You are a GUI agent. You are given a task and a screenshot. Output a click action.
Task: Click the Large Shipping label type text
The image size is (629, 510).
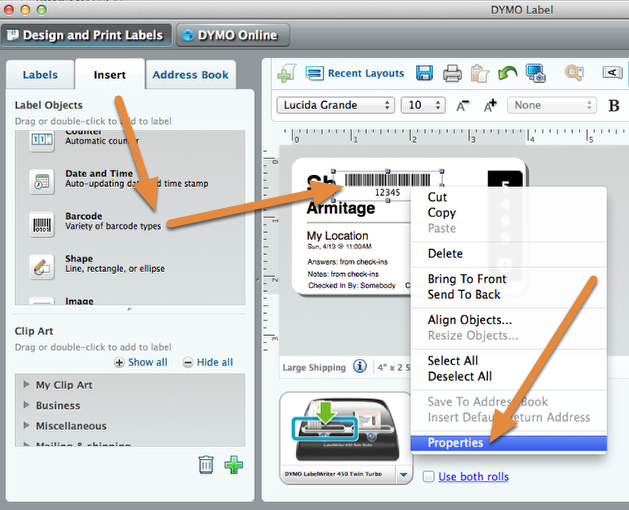[314, 368]
